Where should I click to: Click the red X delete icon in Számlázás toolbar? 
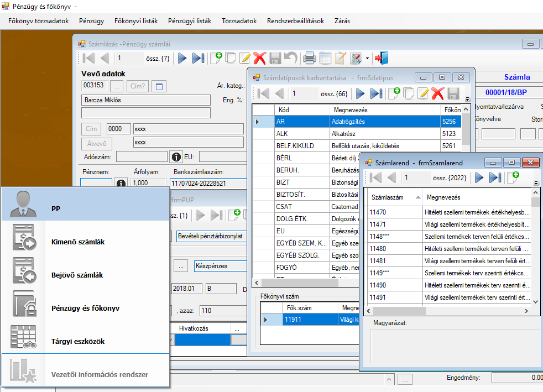260,58
